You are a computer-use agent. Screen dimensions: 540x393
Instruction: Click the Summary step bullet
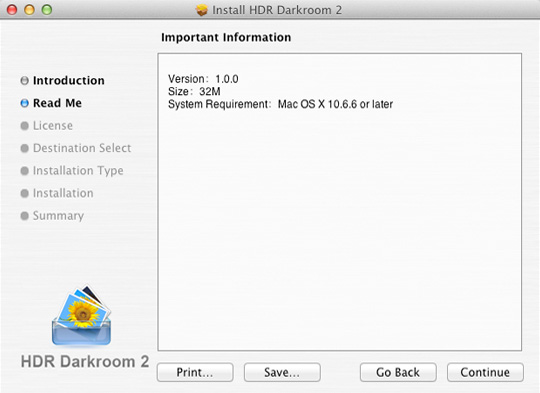click(24, 216)
